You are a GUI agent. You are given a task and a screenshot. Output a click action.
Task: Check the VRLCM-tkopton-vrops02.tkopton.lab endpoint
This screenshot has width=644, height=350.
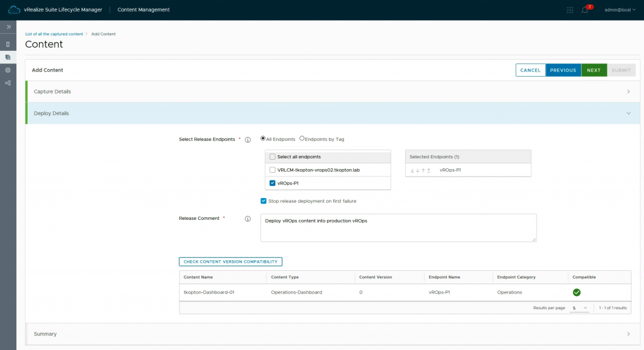point(272,170)
